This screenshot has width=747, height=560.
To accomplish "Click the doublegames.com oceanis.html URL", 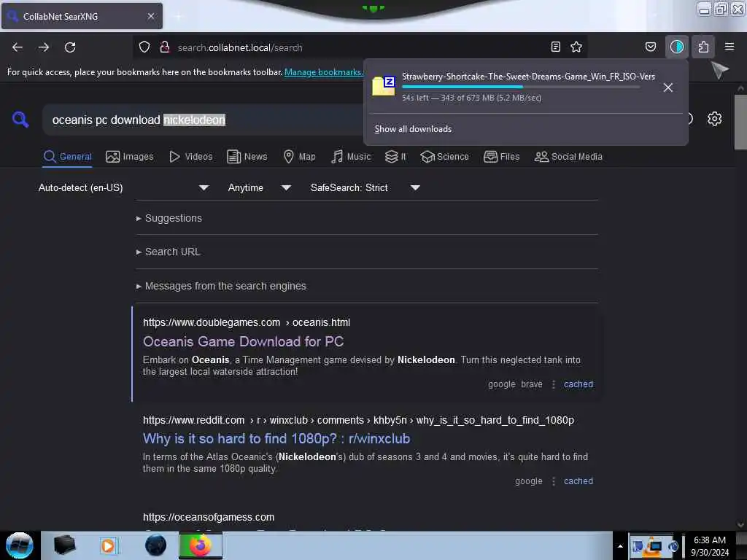I will coord(247,322).
